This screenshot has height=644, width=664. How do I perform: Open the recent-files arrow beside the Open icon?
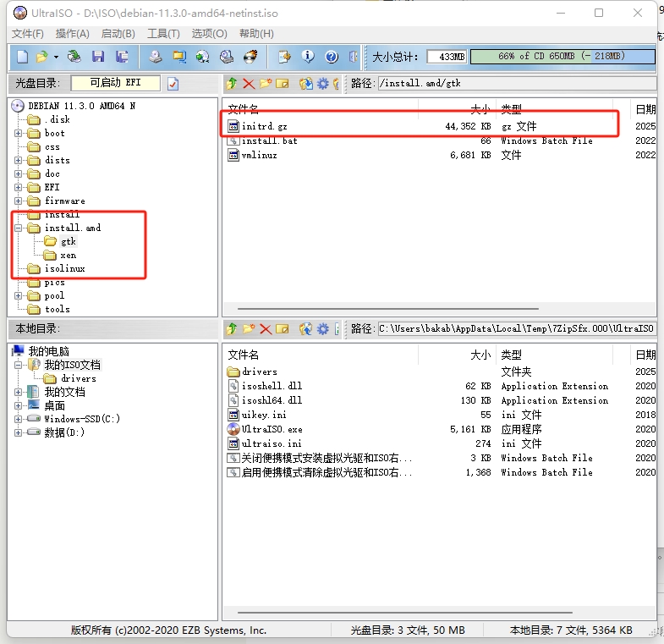[x=56, y=57]
